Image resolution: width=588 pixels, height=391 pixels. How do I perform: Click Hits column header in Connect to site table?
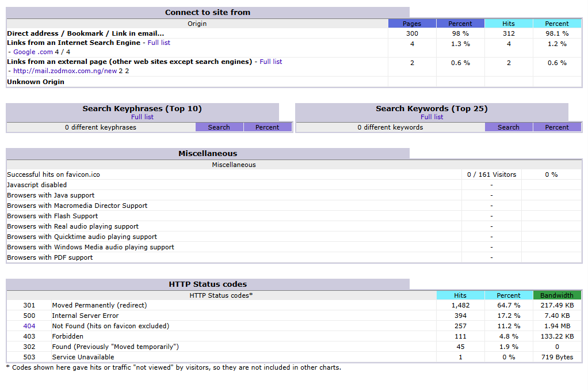coord(509,24)
